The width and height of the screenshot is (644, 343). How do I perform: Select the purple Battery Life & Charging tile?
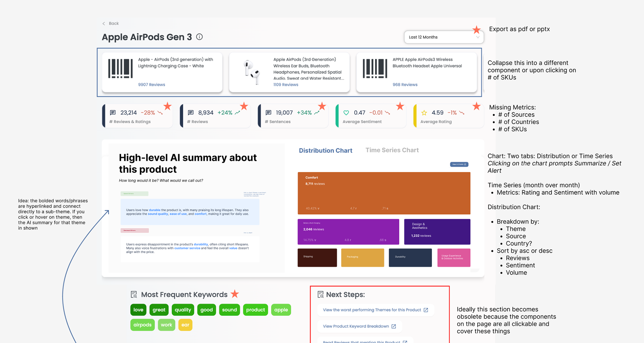pos(348,232)
